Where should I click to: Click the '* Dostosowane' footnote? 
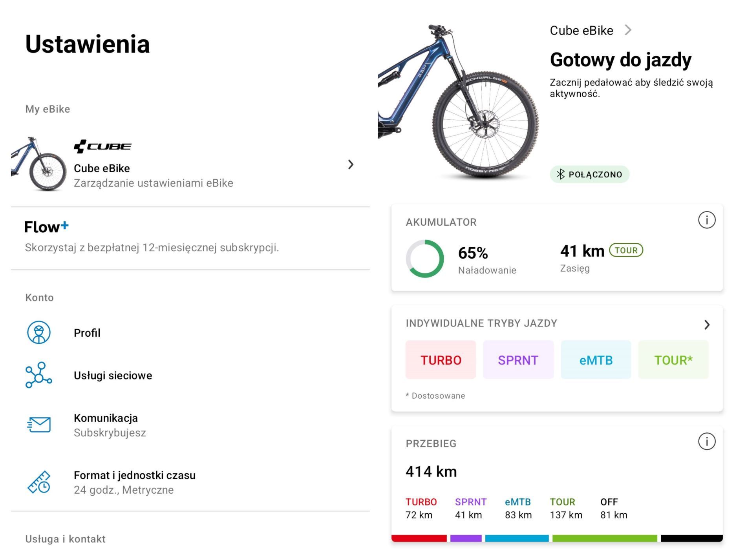[x=435, y=396]
